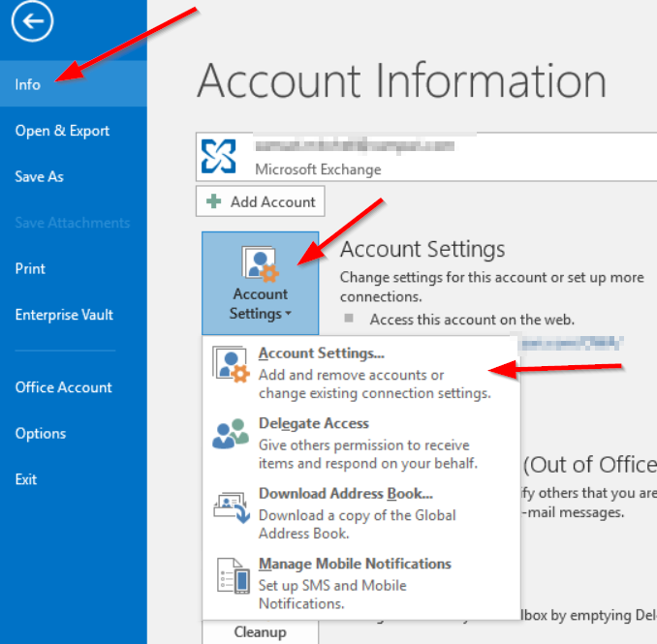
Task: Click the Manage Mobile Notifications phone icon
Action: click(x=234, y=576)
